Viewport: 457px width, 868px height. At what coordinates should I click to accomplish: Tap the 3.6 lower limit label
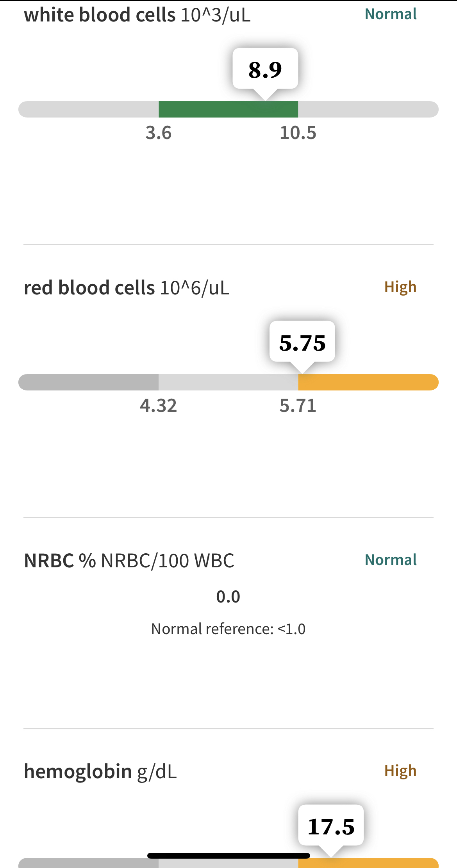pyautogui.click(x=159, y=133)
